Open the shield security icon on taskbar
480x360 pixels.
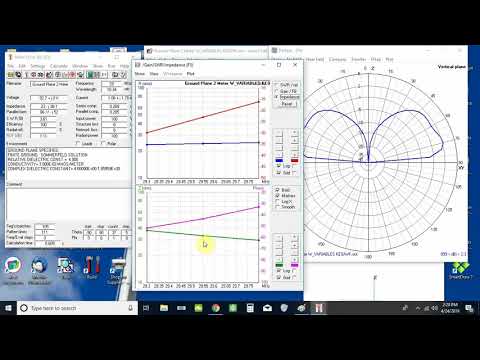pyautogui.click(x=284, y=308)
